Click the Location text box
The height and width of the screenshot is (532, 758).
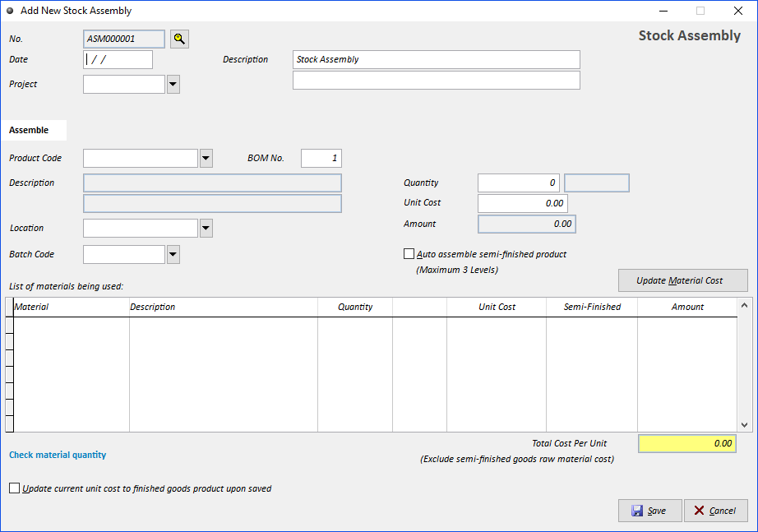[141, 229]
